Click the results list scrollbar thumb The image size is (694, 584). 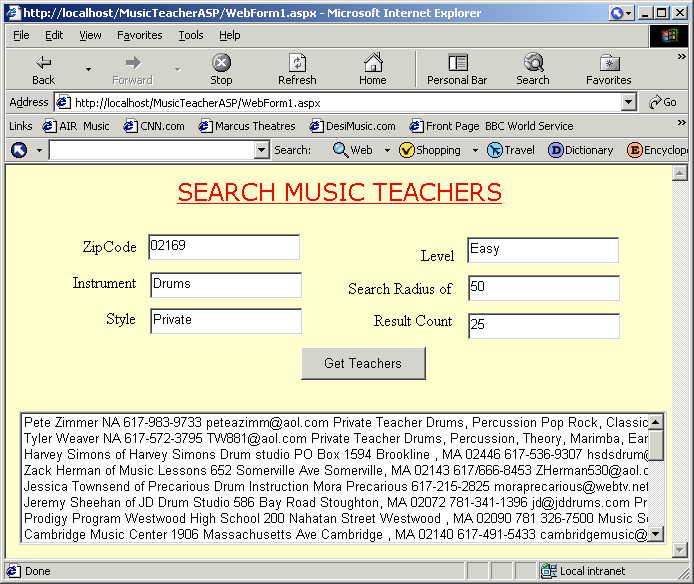coord(655,445)
